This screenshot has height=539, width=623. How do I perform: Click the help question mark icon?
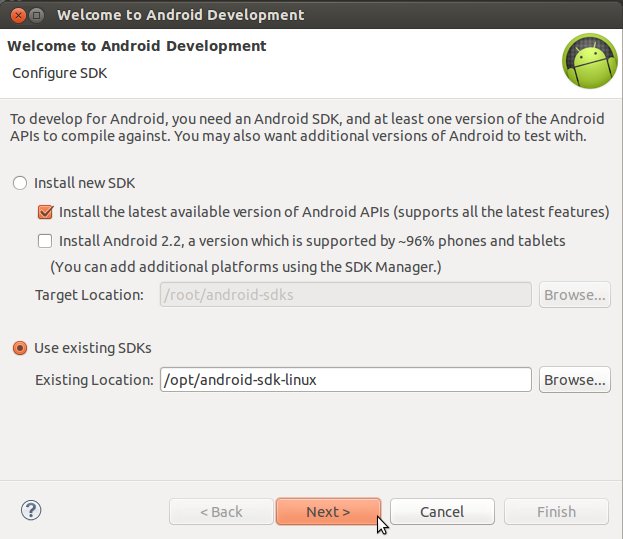pos(31,510)
